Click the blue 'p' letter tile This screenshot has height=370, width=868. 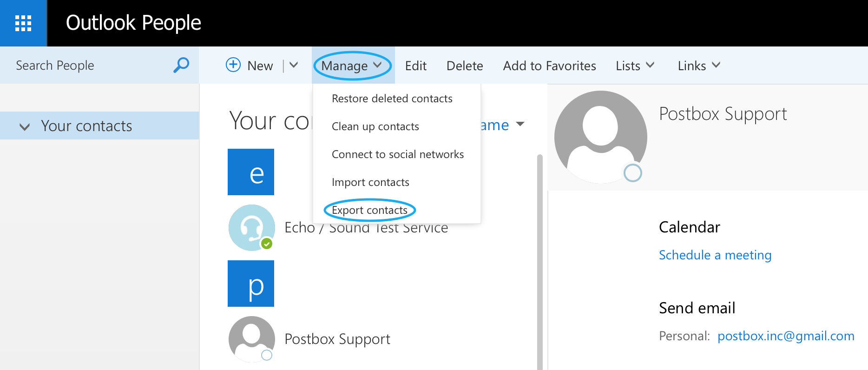coord(251,284)
